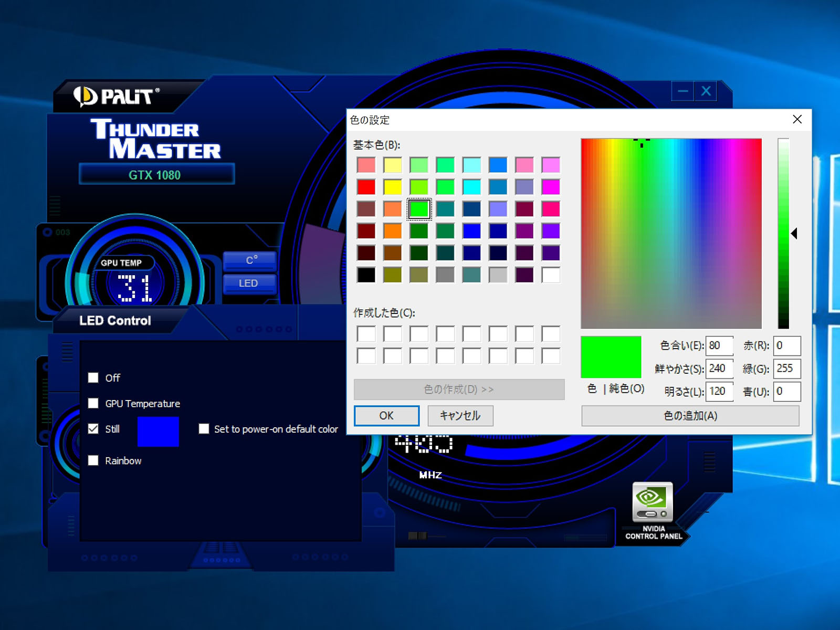Screen dimensions: 840x630
Task: Pick the hot pink third-row swatch
Action: tap(551, 209)
